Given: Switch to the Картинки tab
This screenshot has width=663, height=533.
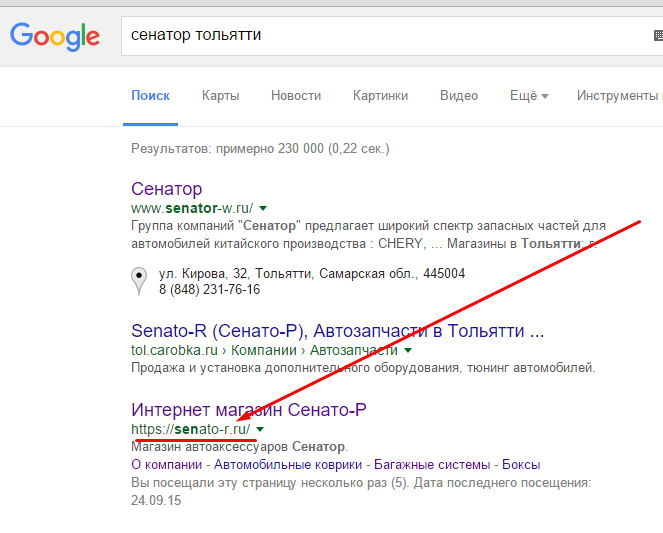Looking at the screenshot, I should (380, 96).
